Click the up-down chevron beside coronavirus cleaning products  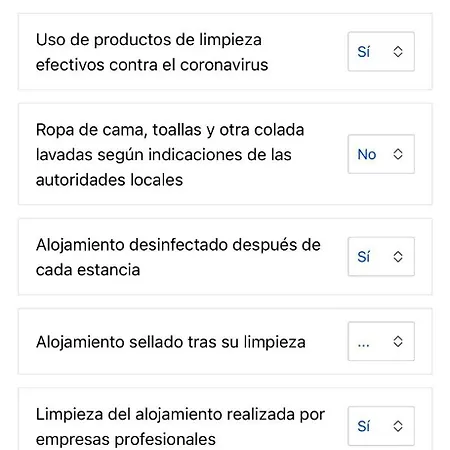[x=398, y=52]
